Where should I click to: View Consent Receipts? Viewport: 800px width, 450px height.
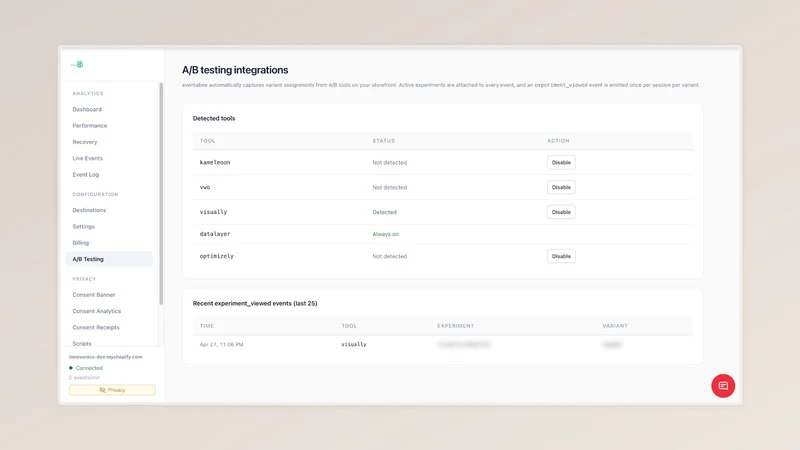95,328
